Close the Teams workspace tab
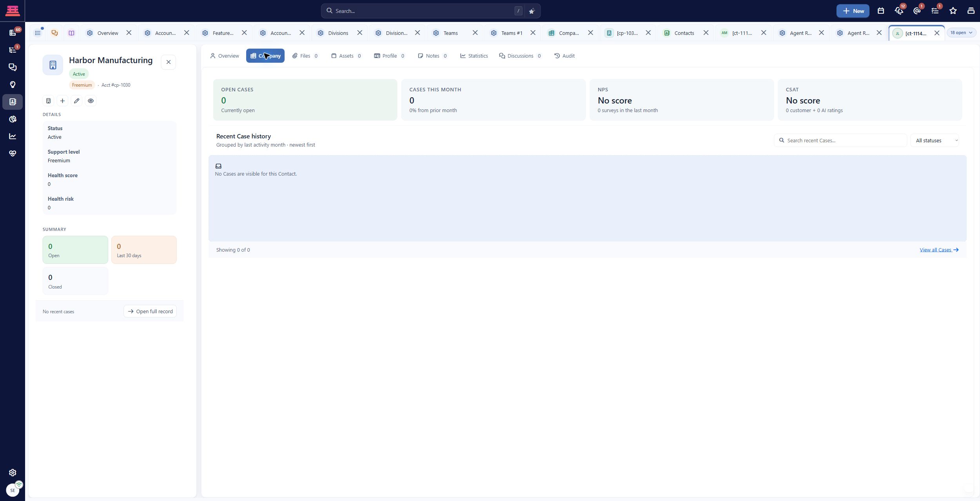 click(x=475, y=33)
